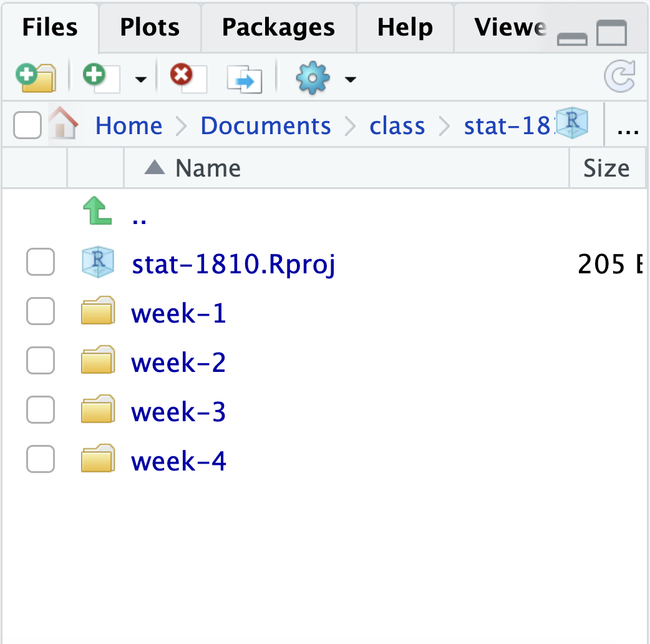Open the Packages tab
The height and width of the screenshot is (644, 650).
[279, 27]
